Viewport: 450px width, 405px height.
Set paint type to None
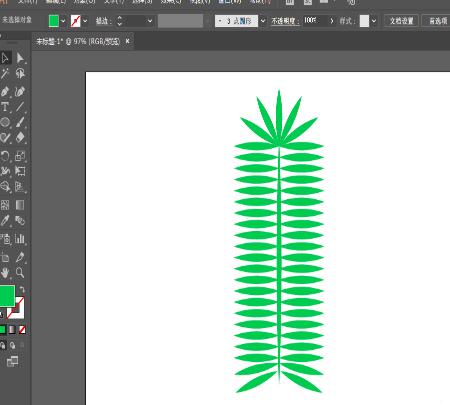22,330
